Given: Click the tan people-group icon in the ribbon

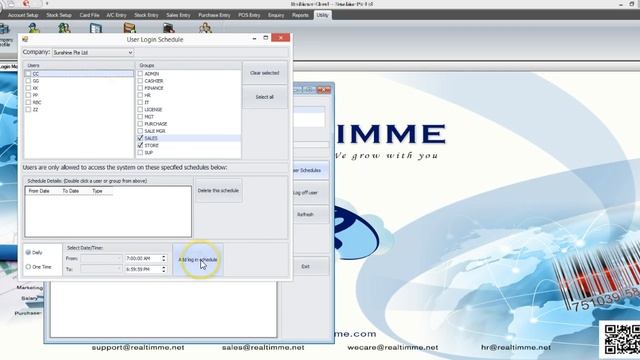Looking at the screenshot, I should tap(205, 28).
